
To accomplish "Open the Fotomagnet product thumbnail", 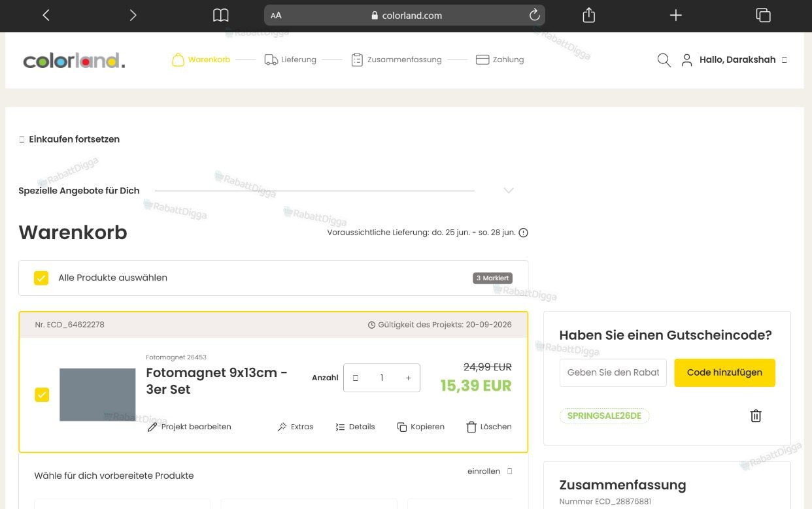I will tap(97, 395).
